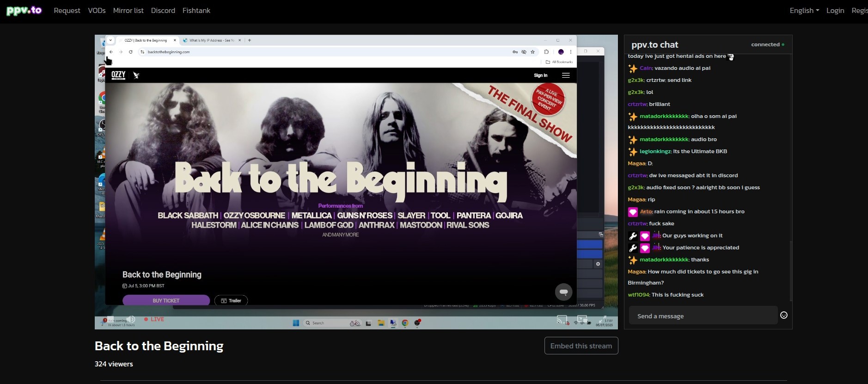The image size is (868, 384).
Task: Toggle fullscreen on the video player
Action: click(603, 319)
